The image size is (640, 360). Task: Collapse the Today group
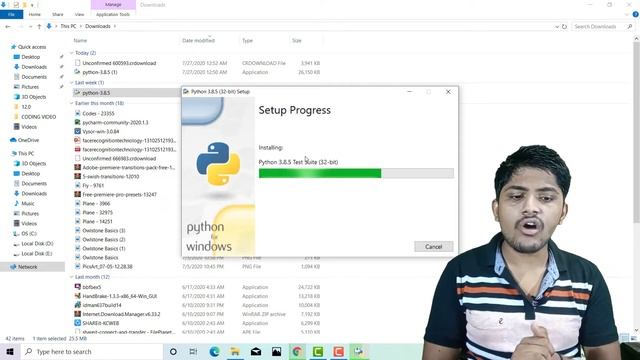coord(72,53)
